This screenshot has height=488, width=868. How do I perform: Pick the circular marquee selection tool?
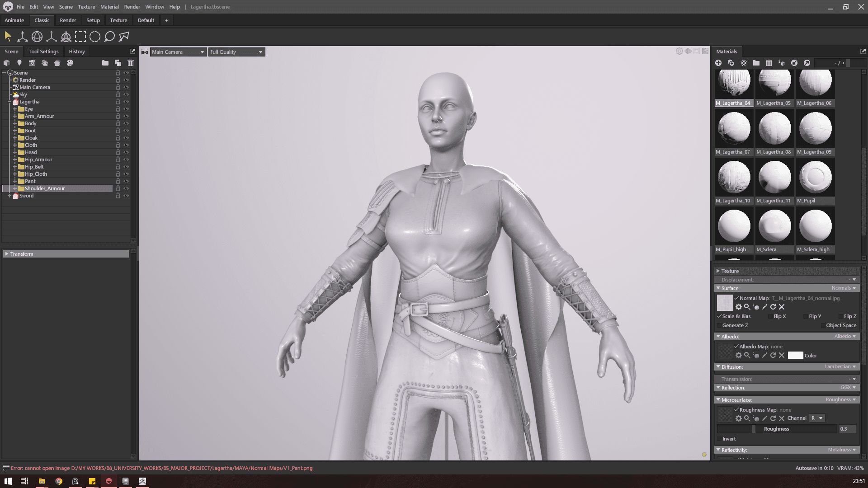tap(95, 37)
